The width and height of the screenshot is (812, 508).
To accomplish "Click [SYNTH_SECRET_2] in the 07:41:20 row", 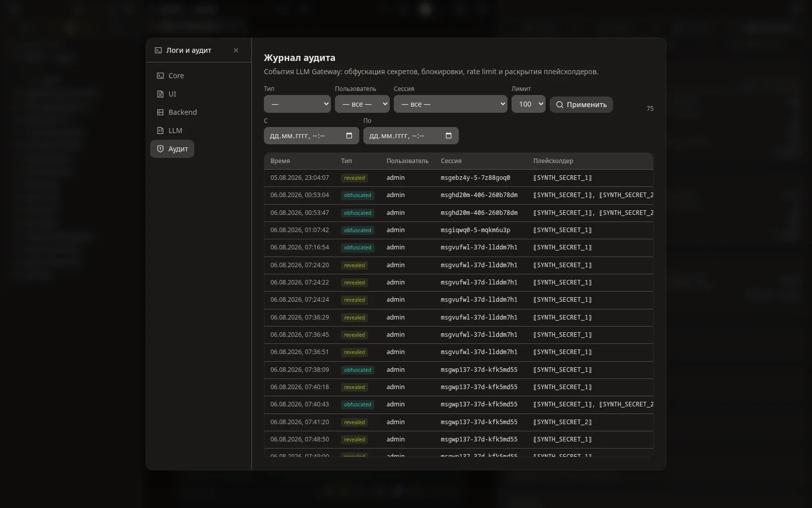I will click(562, 422).
